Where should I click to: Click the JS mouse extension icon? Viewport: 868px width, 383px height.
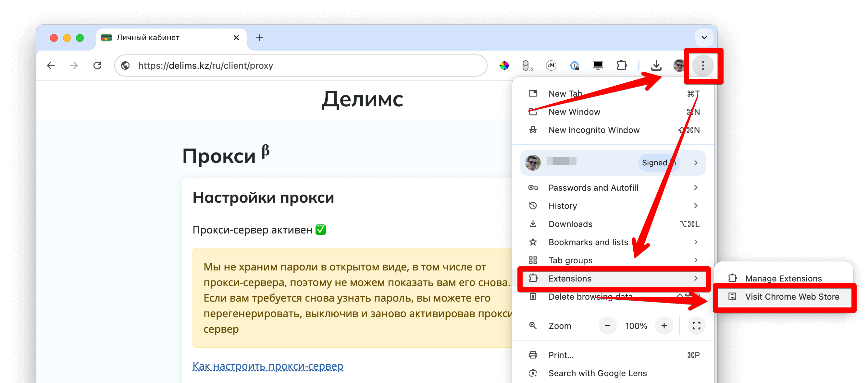tap(527, 65)
